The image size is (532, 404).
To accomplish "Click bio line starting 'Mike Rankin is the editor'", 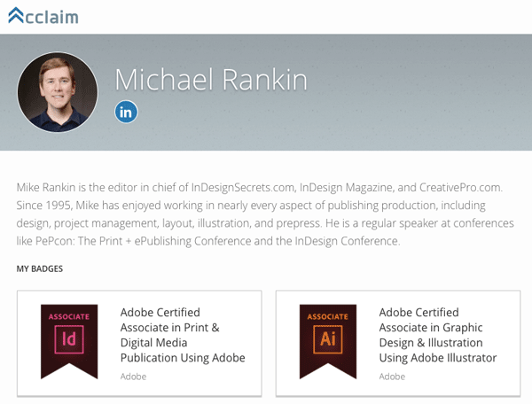I will pos(260,188).
